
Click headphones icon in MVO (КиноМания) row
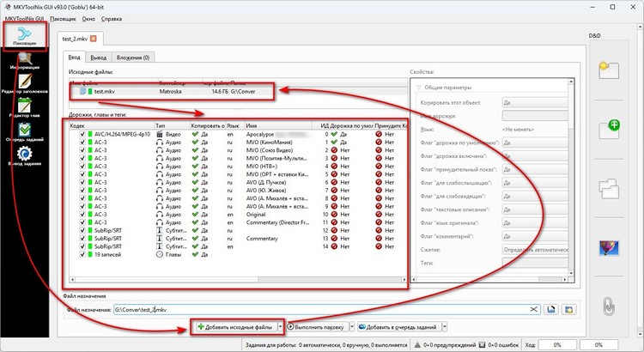click(x=160, y=143)
